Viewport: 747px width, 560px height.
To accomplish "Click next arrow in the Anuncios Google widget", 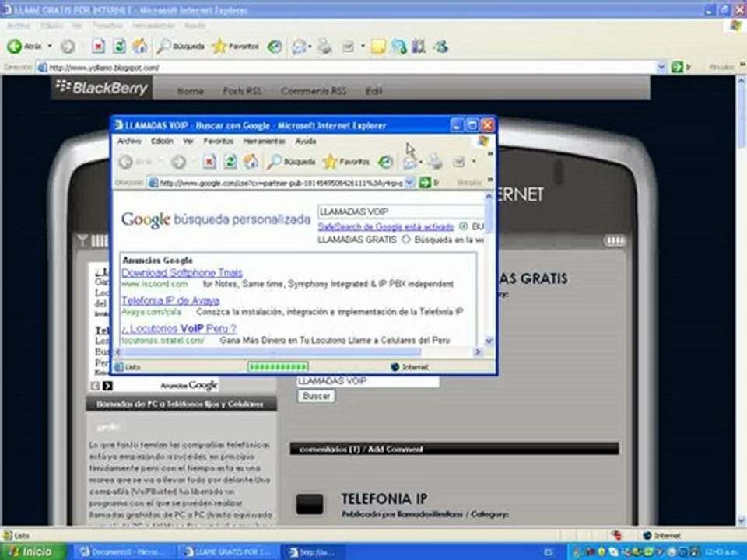I will 107,386.
